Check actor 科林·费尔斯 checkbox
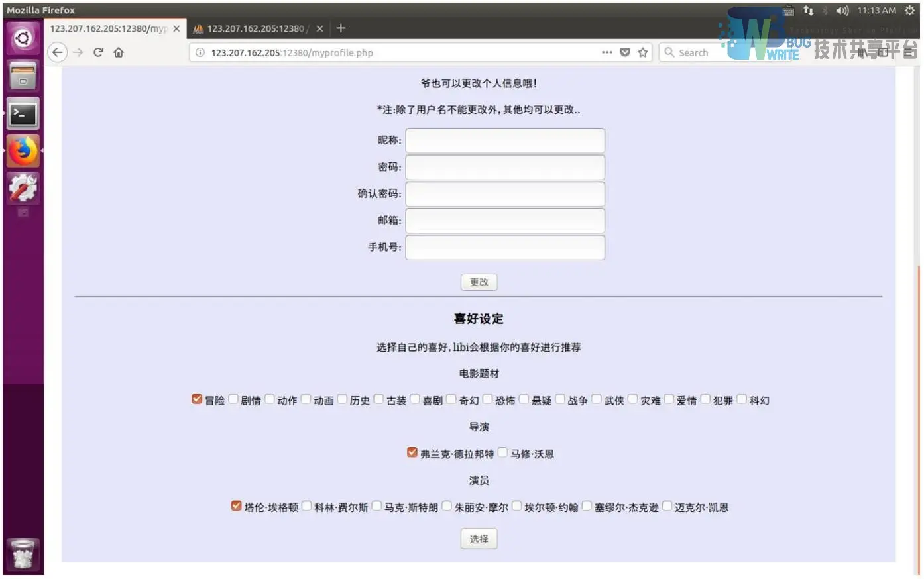Viewport: 924px width, 579px height. click(307, 505)
